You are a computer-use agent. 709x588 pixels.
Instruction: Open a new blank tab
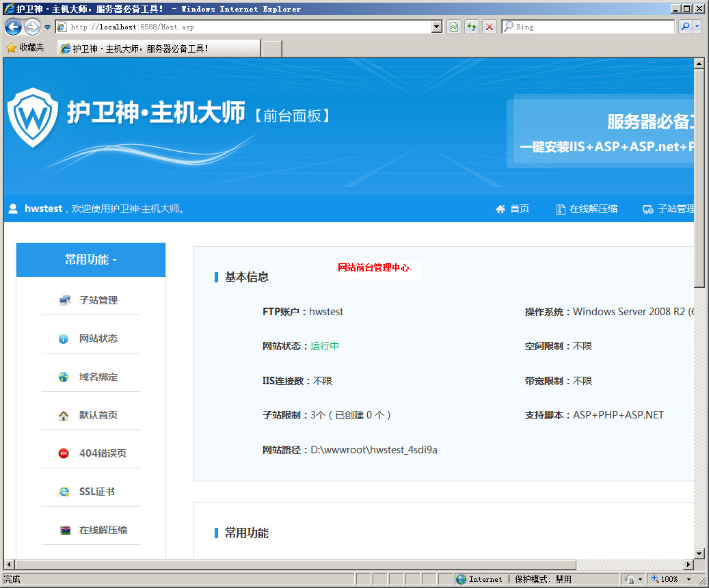(272, 49)
